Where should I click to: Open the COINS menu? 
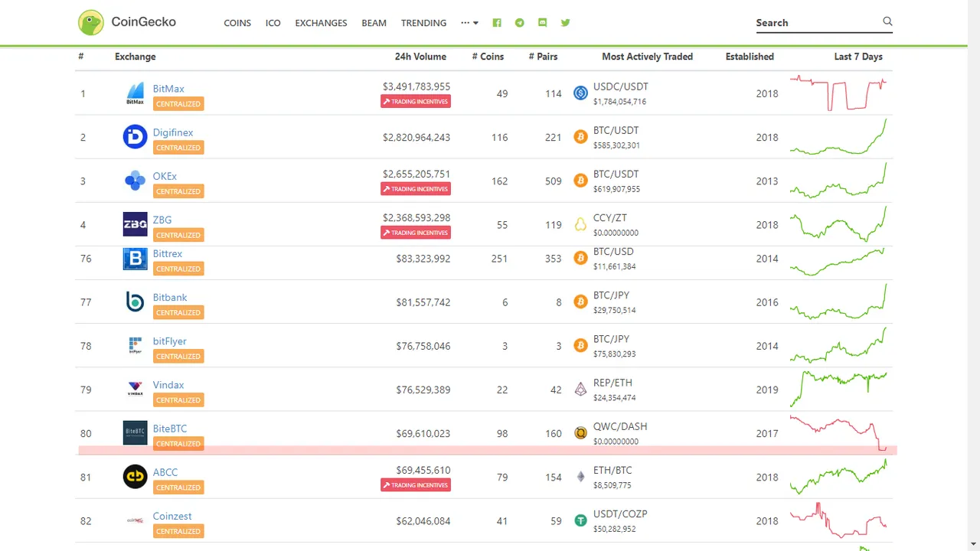point(237,23)
